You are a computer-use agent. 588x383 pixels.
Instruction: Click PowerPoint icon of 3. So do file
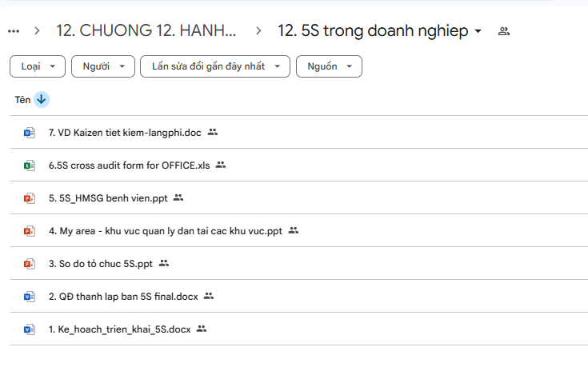[30, 263]
